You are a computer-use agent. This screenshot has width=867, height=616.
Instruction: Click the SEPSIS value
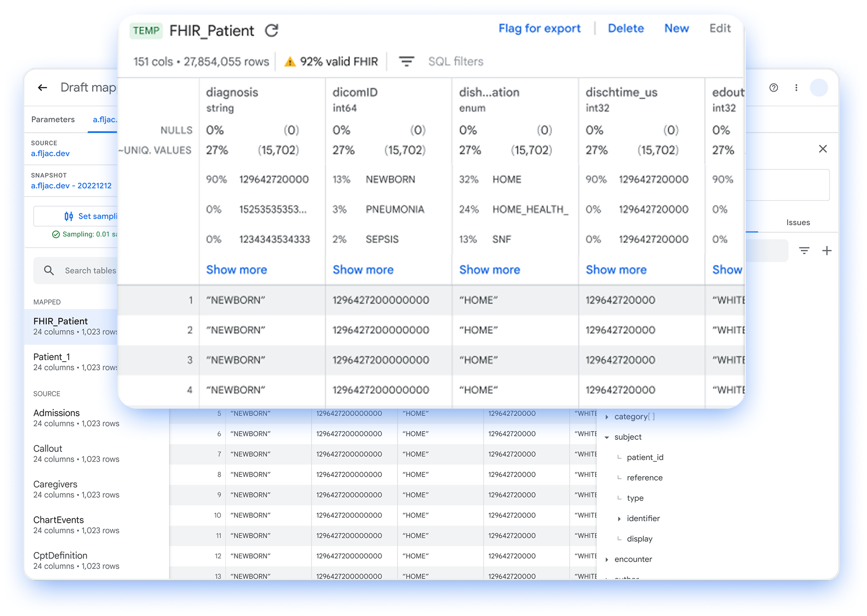click(382, 239)
